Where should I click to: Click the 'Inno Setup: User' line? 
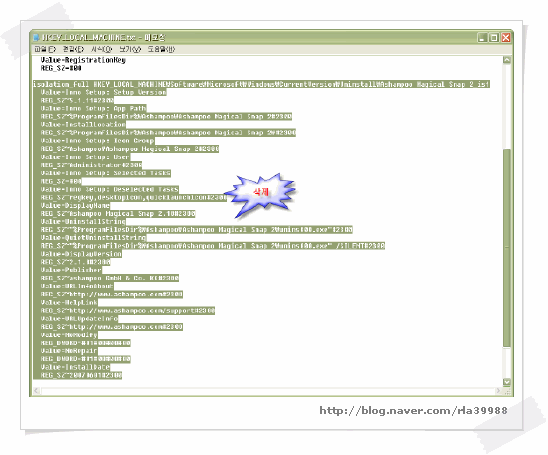(85, 157)
